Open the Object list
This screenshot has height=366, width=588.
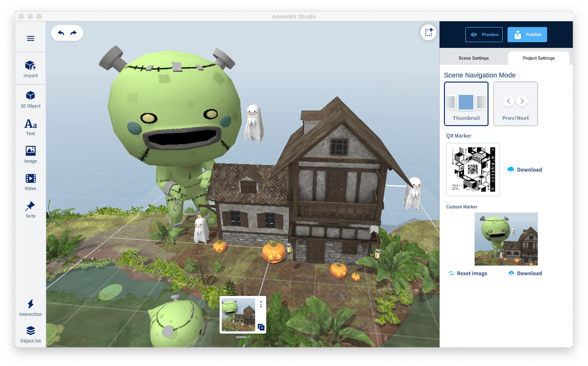(30, 334)
